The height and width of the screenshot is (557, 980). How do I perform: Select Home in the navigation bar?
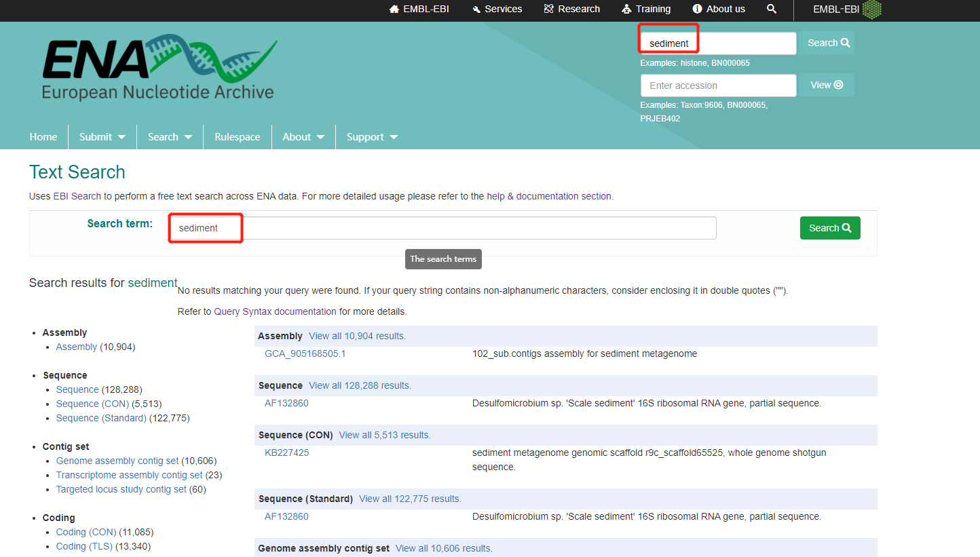(43, 136)
